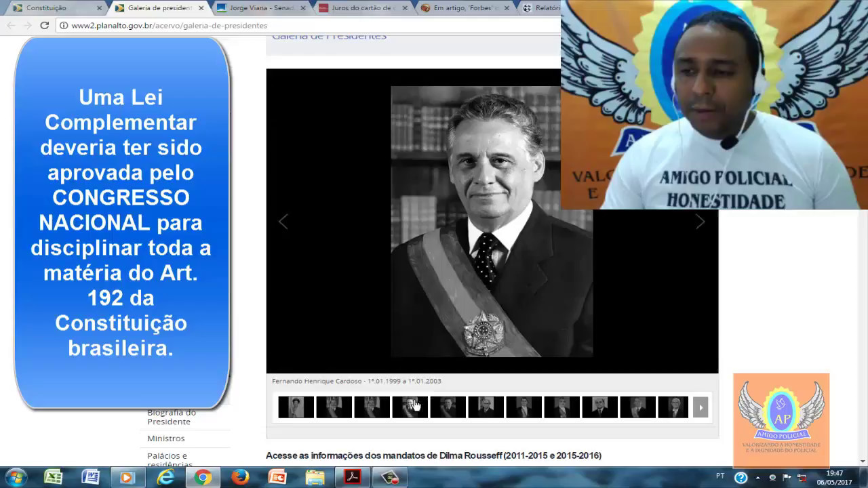Advance the thumbnail strip to the right
The width and height of the screenshot is (868, 488).
tap(701, 407)
